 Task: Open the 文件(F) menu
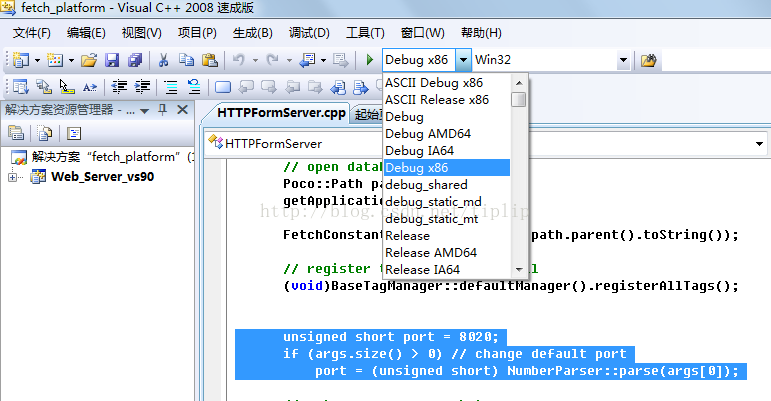tap(31, 33)
